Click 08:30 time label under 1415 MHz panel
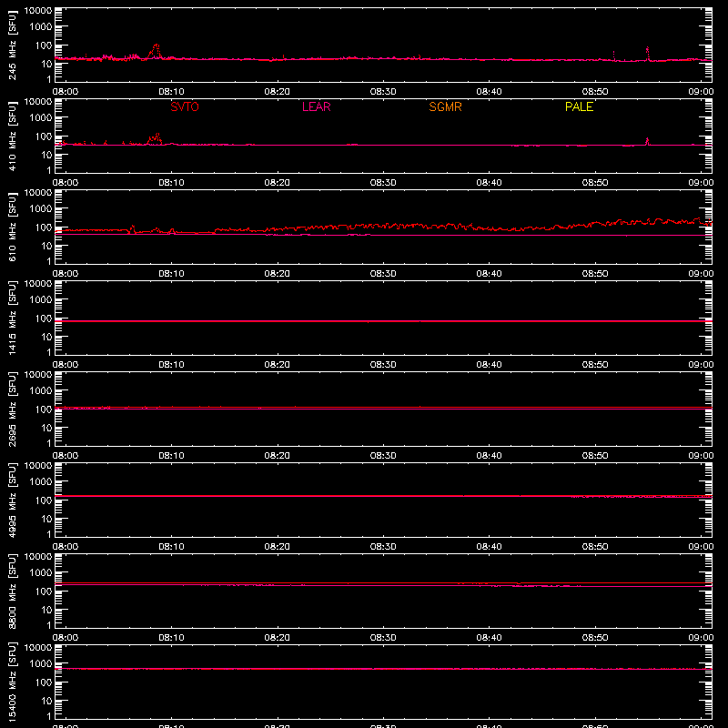 (x=383, y=365)
